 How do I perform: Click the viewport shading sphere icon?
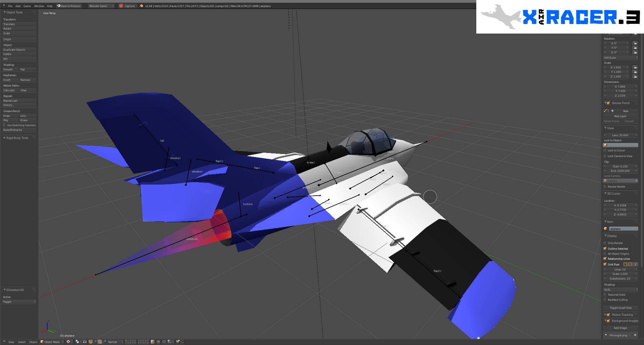(68, 342)
